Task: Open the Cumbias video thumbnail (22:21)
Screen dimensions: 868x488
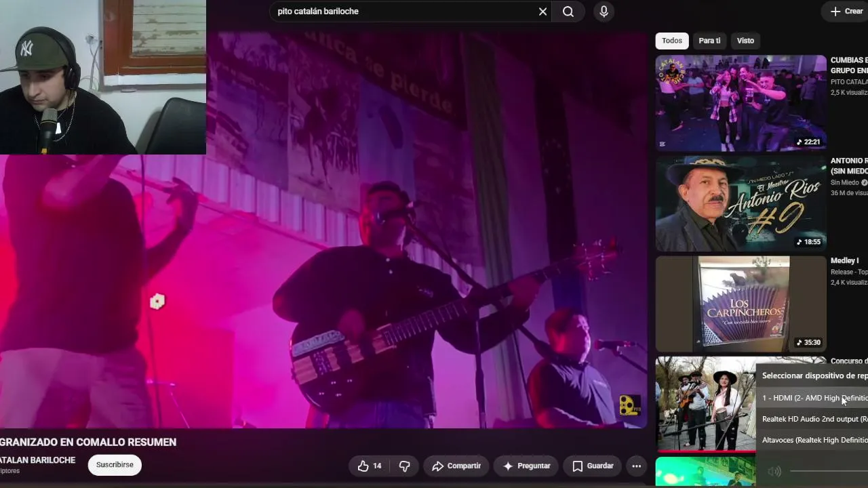Action: (x=741, y=103)
